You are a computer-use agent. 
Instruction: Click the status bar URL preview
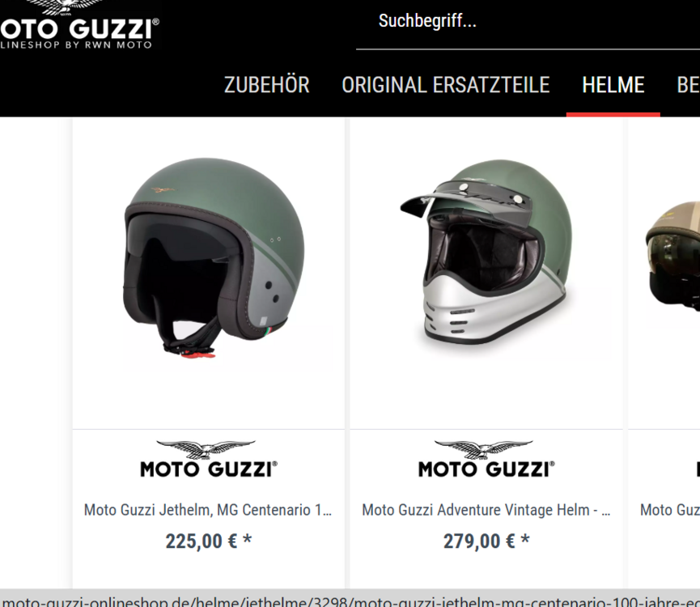(x=350, y=601)
